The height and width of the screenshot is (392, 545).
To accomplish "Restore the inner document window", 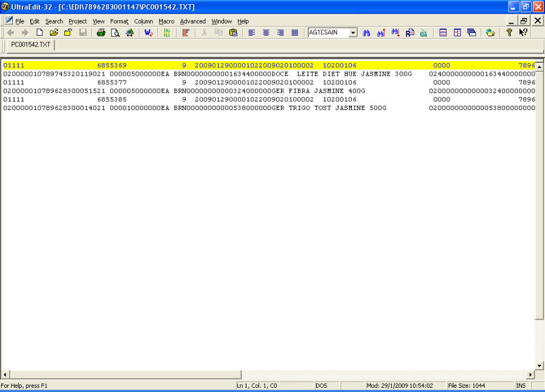I will [524, 21].
